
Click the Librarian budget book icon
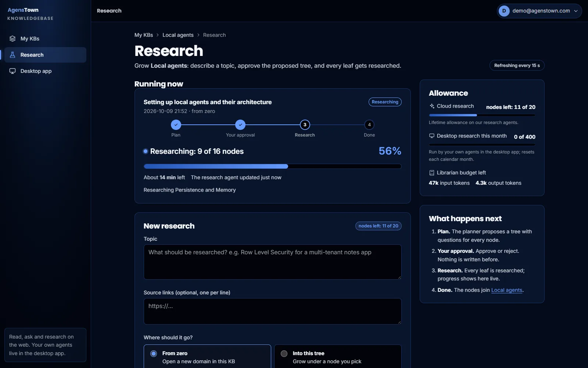(x=432, y=173)
